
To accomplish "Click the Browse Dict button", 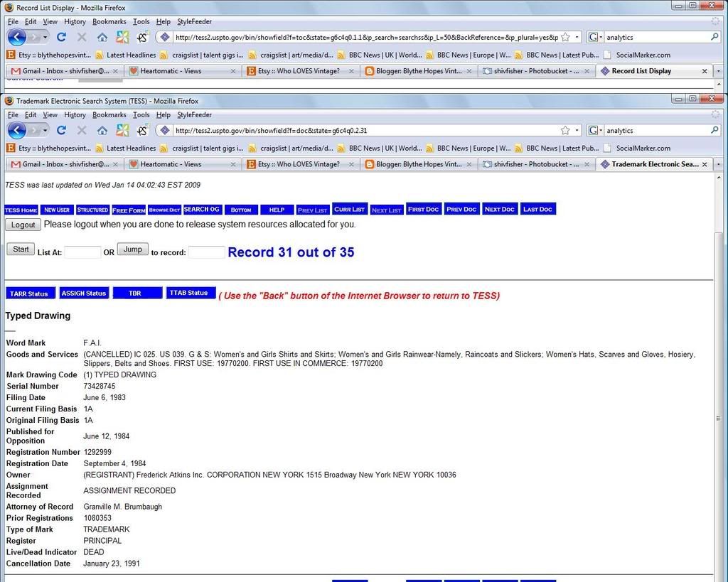I will pyautogui.click(x=164, y=210).
